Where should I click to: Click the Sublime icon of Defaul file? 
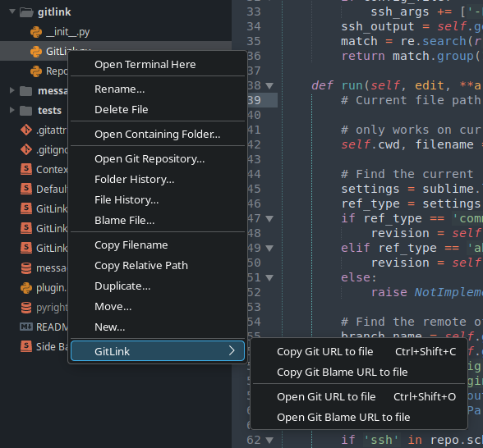click(26, 189)
